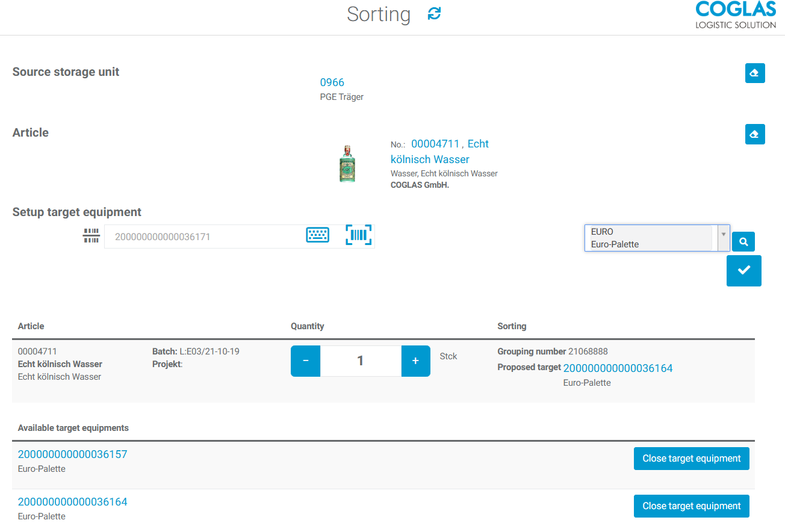
Task: Open the COGLAS Logistic Solution logo
Action: (736, 15)
